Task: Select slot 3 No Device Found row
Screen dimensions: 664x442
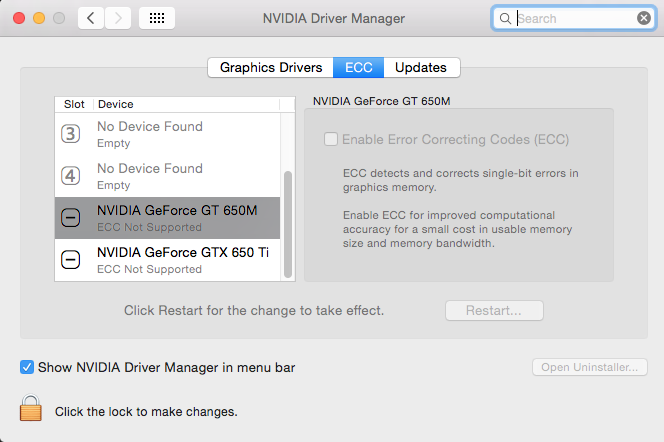Action: click(167, 134)
